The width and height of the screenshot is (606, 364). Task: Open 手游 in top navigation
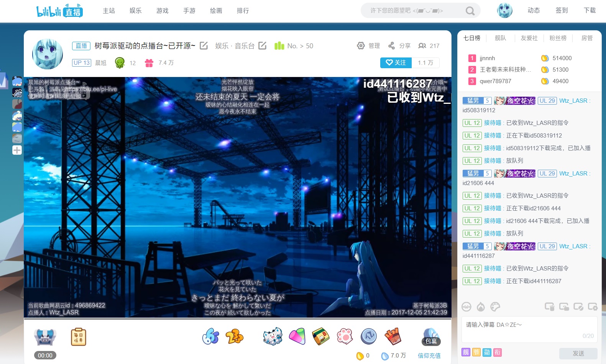tap(189, 11)
